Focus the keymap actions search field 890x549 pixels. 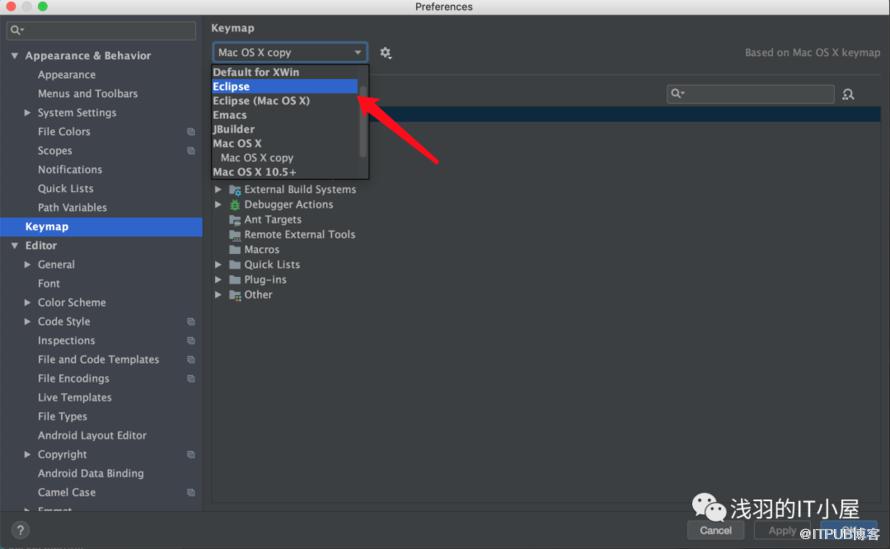pyautogui.click(x=750, y=94)
